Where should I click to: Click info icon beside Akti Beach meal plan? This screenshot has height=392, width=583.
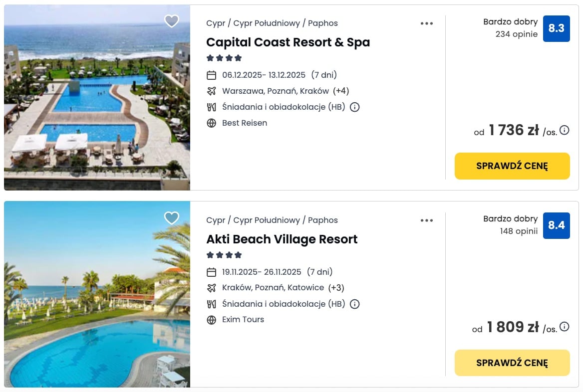[355, 304]
